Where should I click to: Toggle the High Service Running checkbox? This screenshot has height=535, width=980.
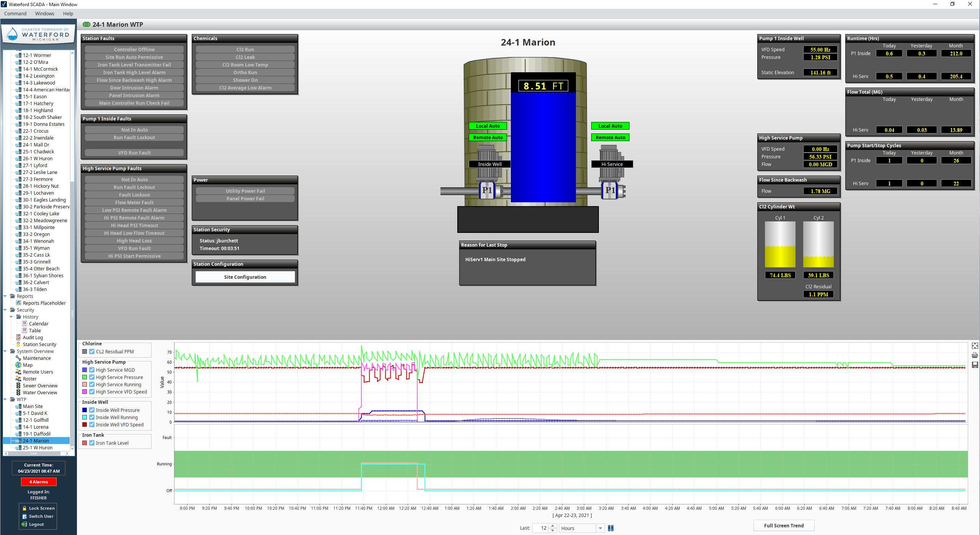click(x=92, y=384)
